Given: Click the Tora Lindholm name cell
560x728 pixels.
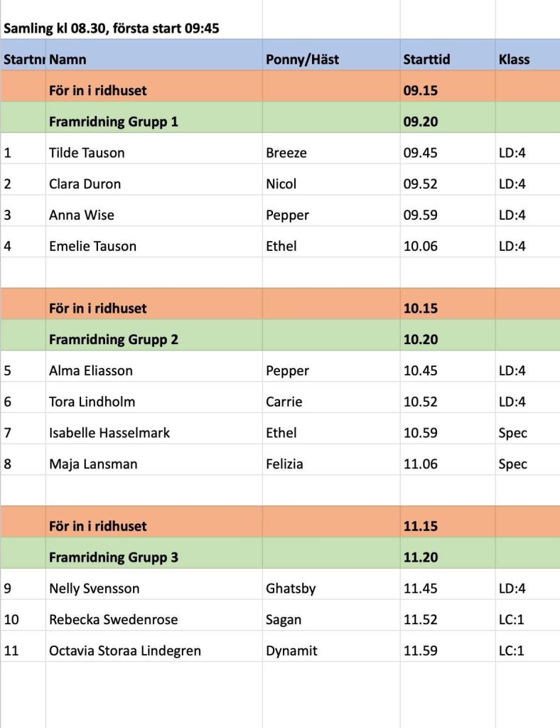Looking at the screenshot, I should click(x=92, y=402).
